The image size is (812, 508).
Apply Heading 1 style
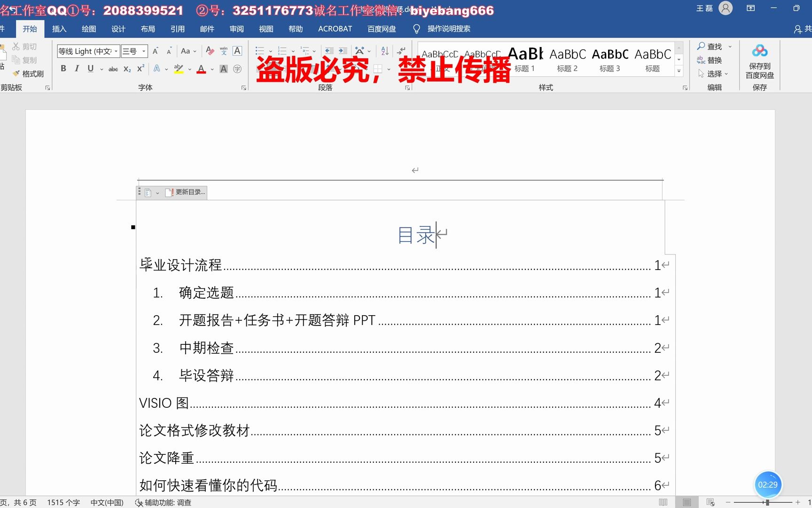[525, 60]
